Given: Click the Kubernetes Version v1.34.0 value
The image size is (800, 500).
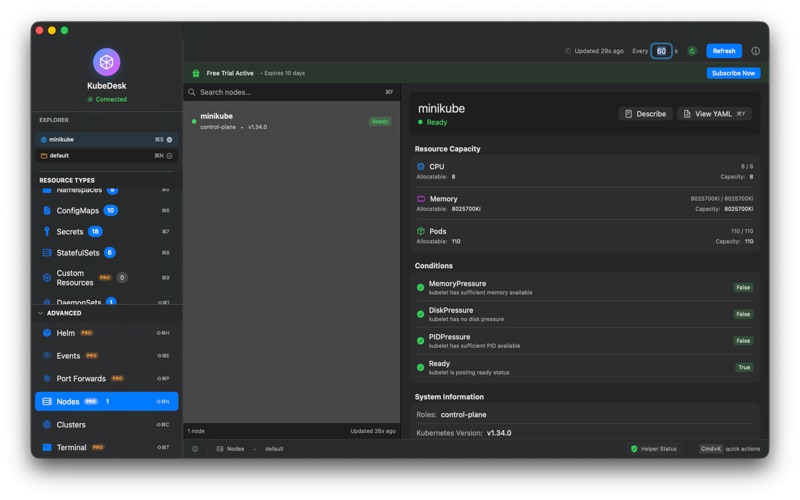Looking at the screenshot, I should (499, 433).
